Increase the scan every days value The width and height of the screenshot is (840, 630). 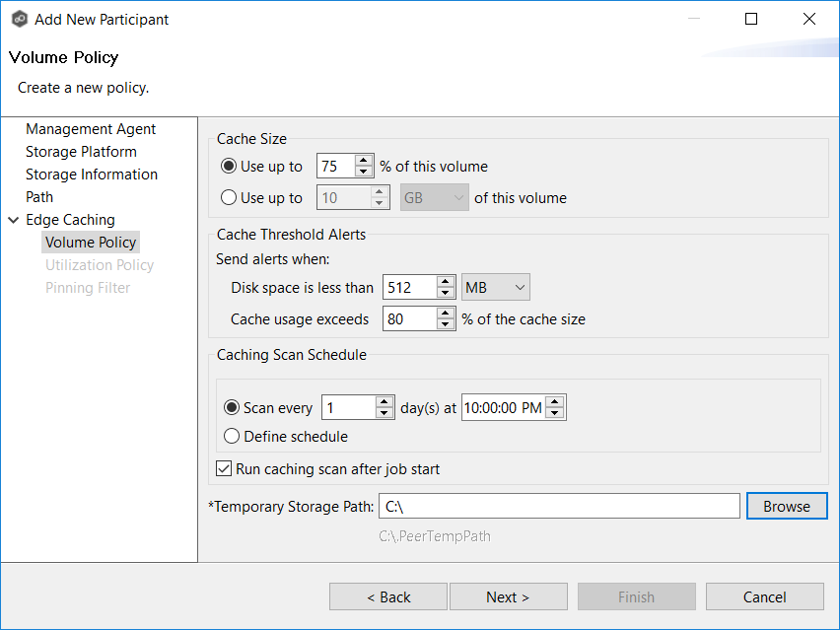[x=385, y=402]
